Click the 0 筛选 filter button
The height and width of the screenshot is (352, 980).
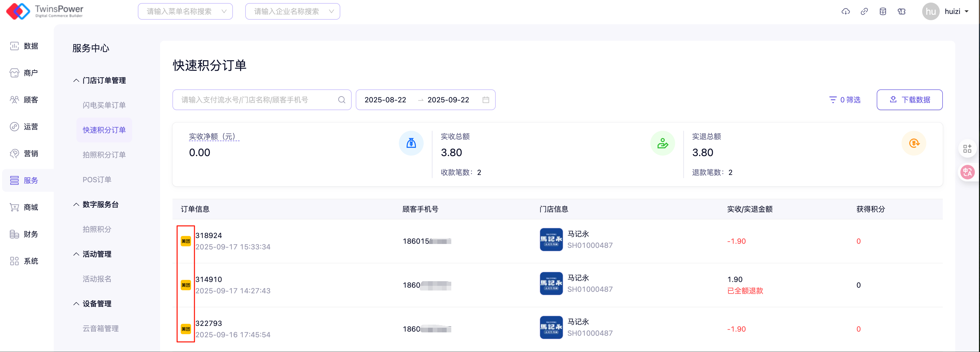coord(844,100)
